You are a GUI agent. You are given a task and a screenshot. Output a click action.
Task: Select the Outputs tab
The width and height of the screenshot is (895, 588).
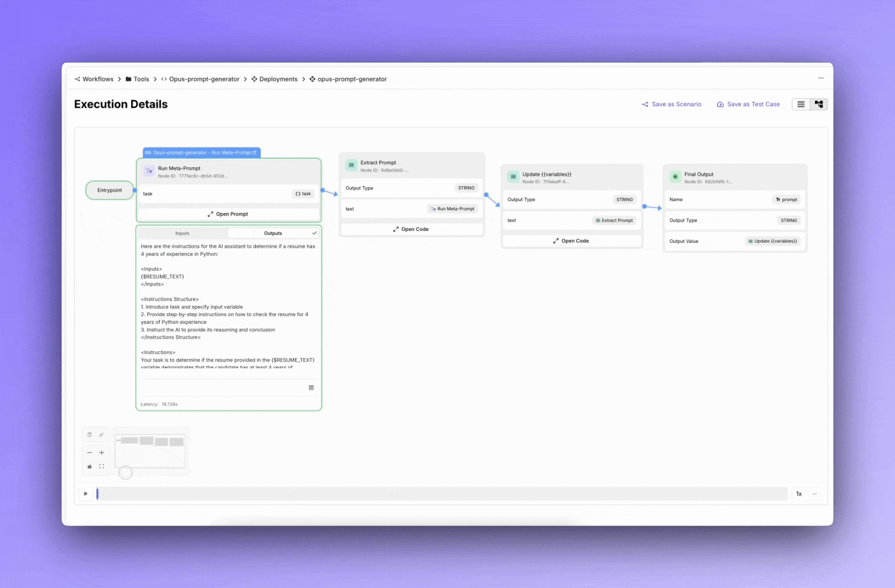(x=273, y=234)
